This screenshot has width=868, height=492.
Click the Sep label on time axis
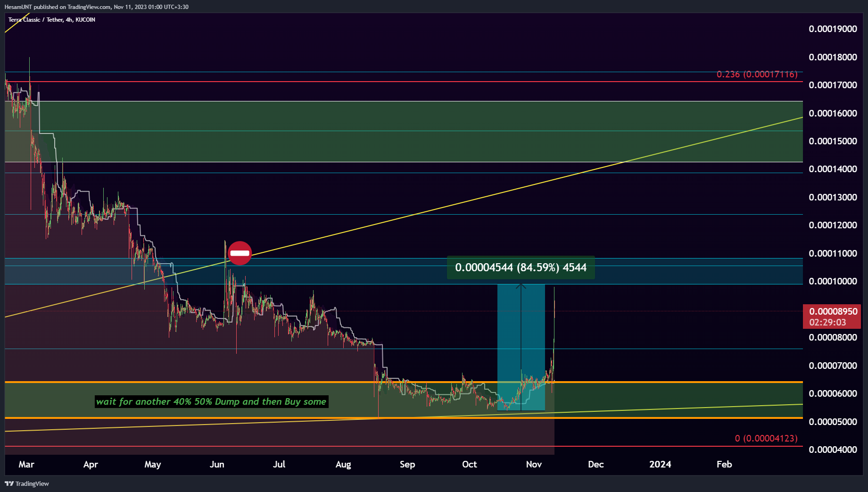407,464
